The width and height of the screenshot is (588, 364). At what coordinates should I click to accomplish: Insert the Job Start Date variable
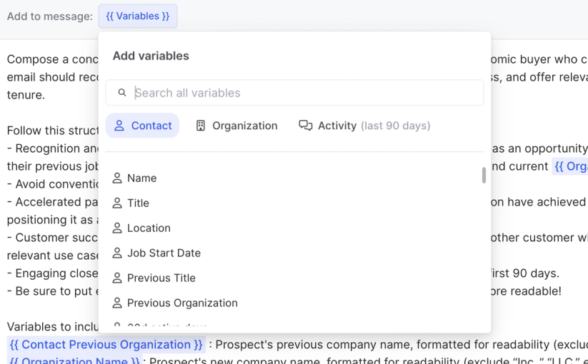click(x=164, y=253)
